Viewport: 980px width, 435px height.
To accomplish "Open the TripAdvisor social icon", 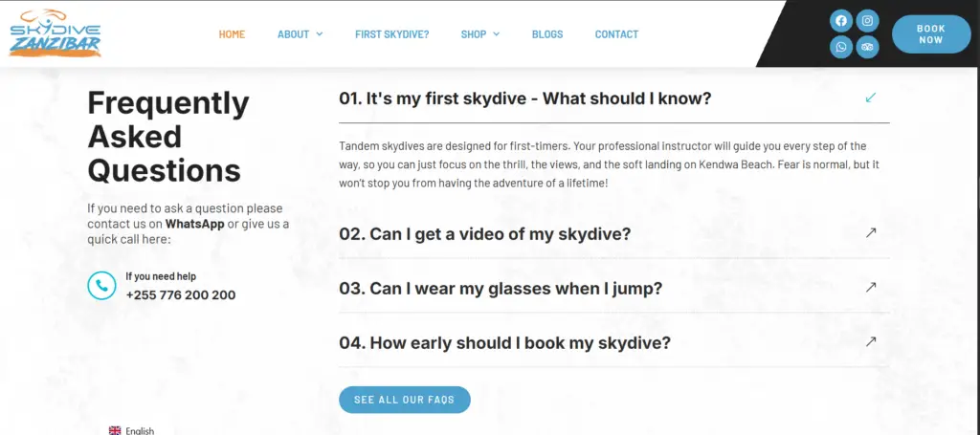I will click(x=867, y=47).
